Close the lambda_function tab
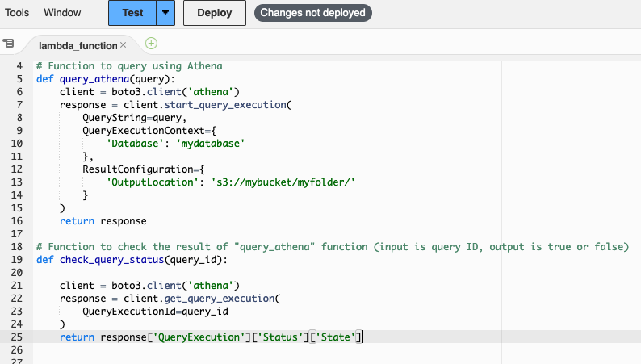 (123, 45)
